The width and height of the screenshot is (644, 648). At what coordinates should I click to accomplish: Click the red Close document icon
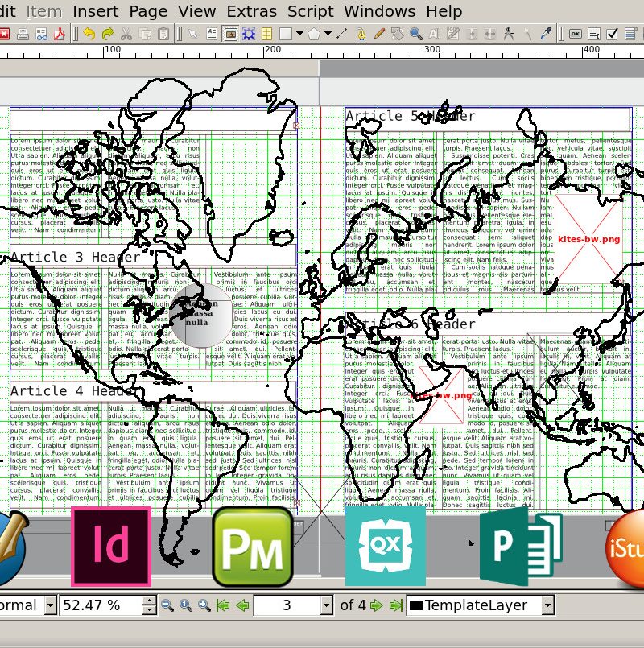click(x=4, y=34)
